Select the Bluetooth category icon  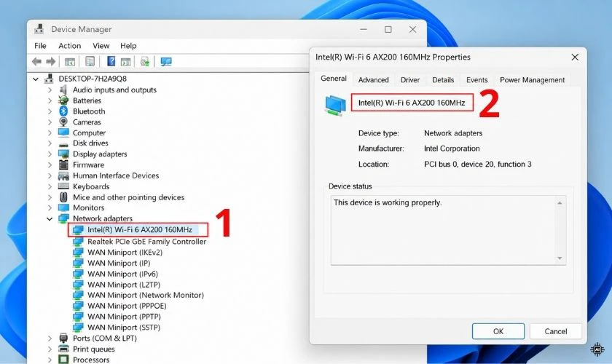pos(63,111)
